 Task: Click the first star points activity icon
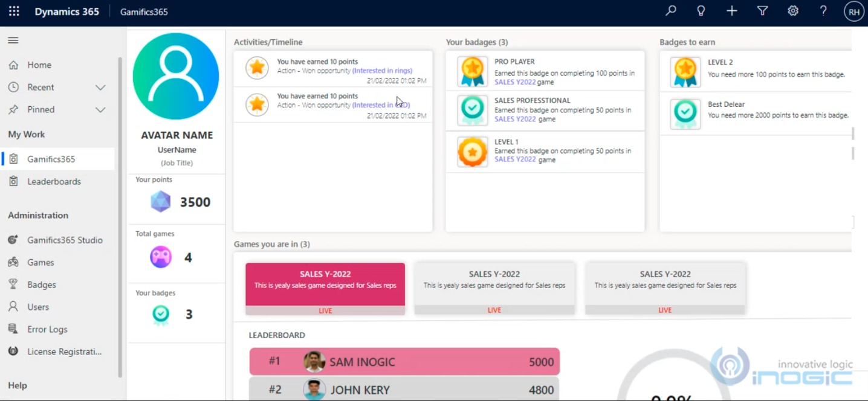(x=257, y=68)
